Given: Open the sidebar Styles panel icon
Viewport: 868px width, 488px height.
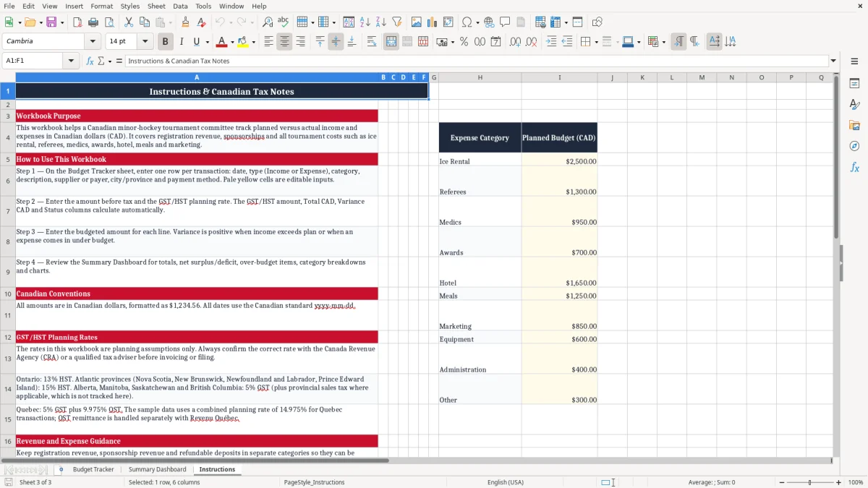Looking at the screenshot, I should [854, 104].
